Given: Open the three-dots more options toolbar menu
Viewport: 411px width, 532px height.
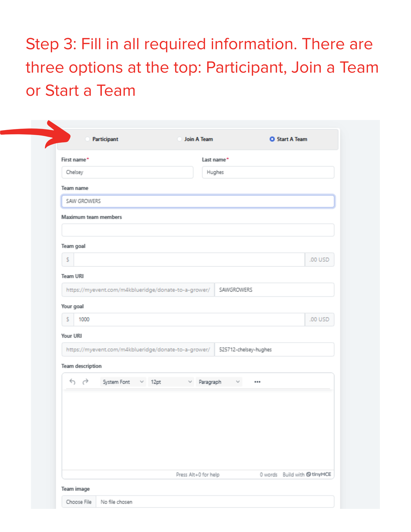Looking at the screenshot, I should pos(257,382).
